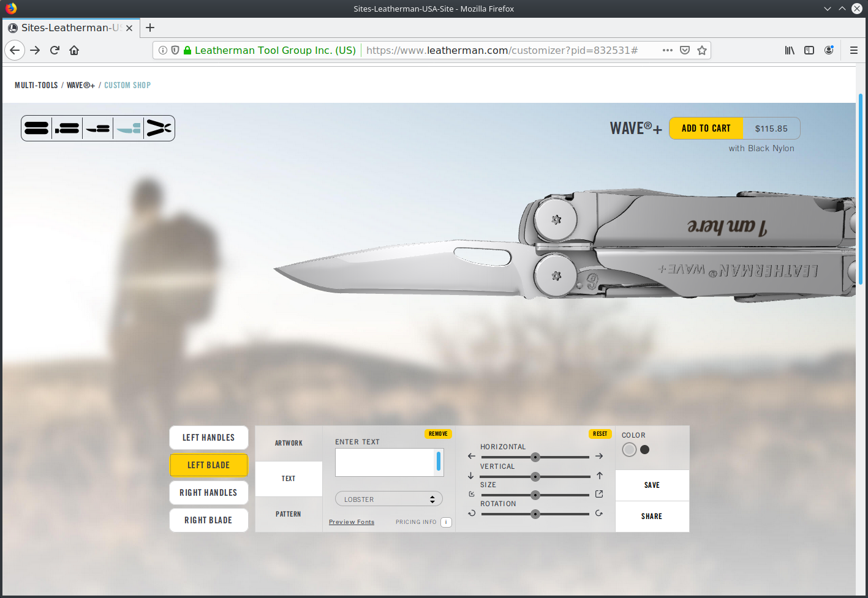Go to MULTI-TOOLS breadcrumb
The width and height of the screenshot is (868, 598).
coord(36,85)
